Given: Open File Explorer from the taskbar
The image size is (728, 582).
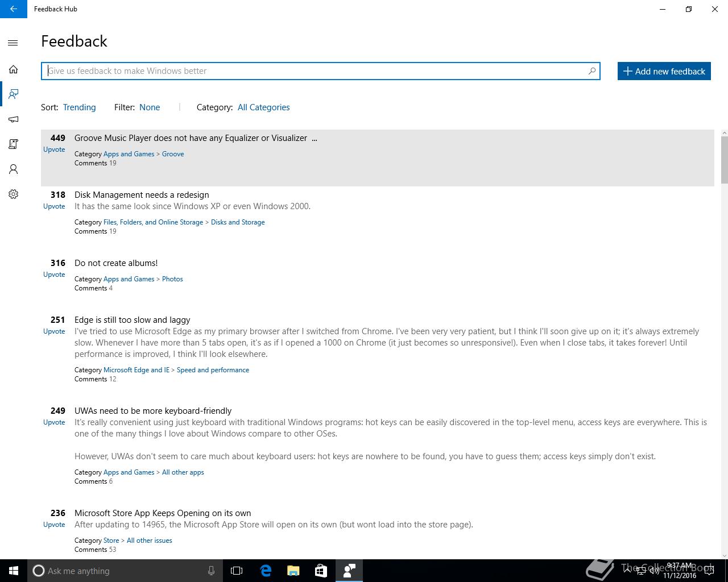Looking at the screenshot, I should 293,571.
